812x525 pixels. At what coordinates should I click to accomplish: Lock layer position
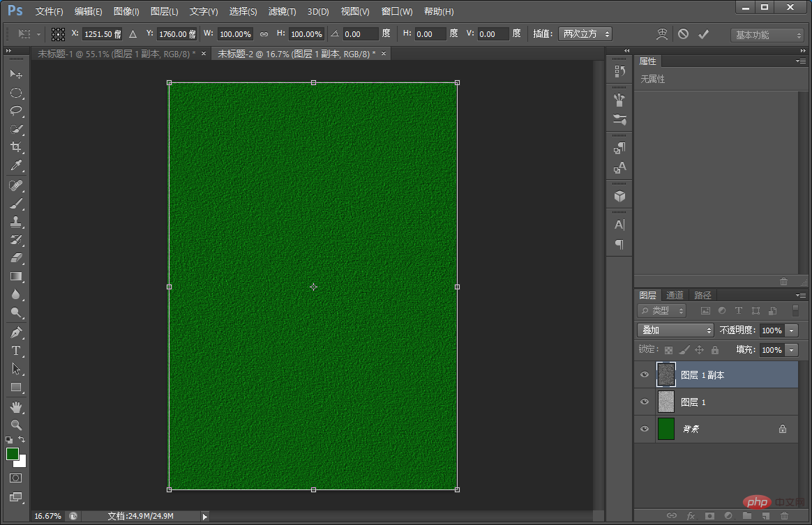click(x=699, y=350)
